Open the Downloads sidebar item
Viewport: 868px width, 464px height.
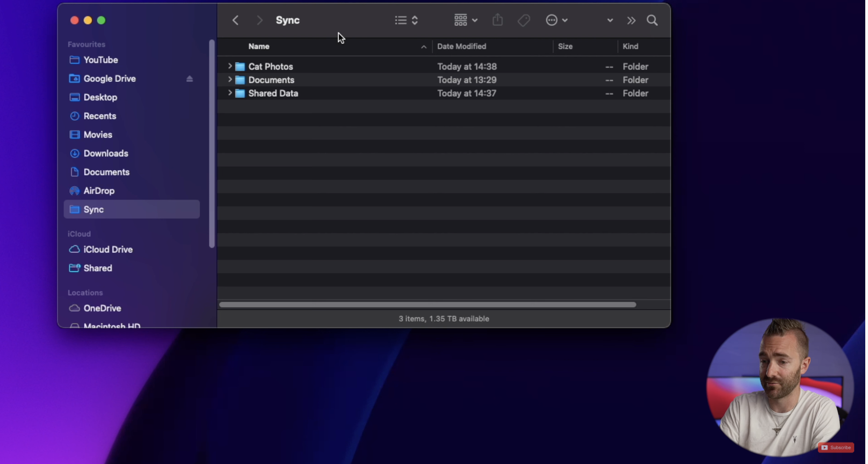pyautogui.click(x=105, y=153)
